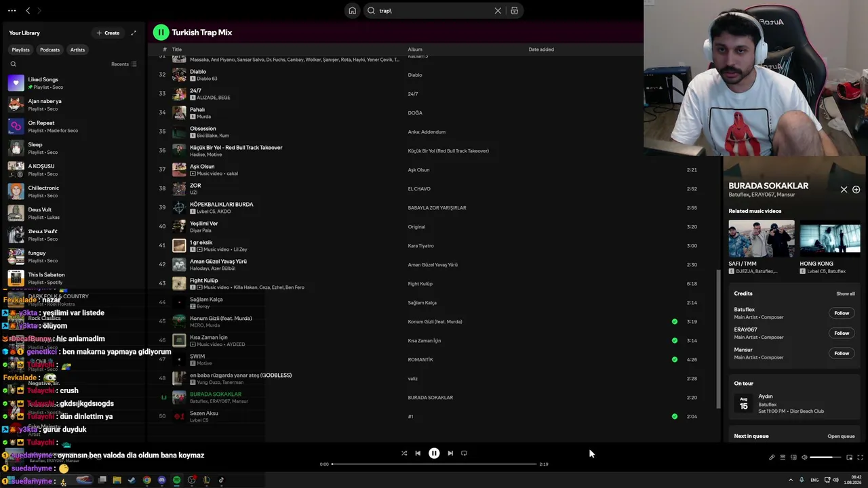The image size is (868, 488).
Task: Toggle saved checkmark for Sezen Aksu
Action: click(x=674, y=416)
